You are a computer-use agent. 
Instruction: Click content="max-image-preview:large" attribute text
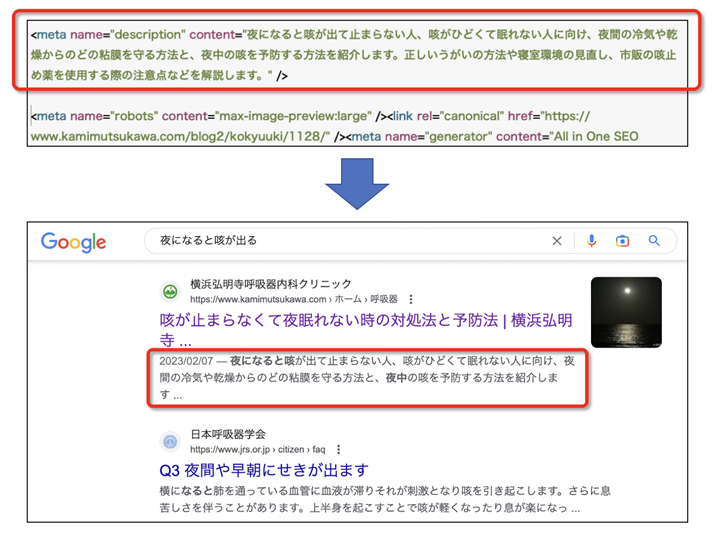(x=267, y=116)
